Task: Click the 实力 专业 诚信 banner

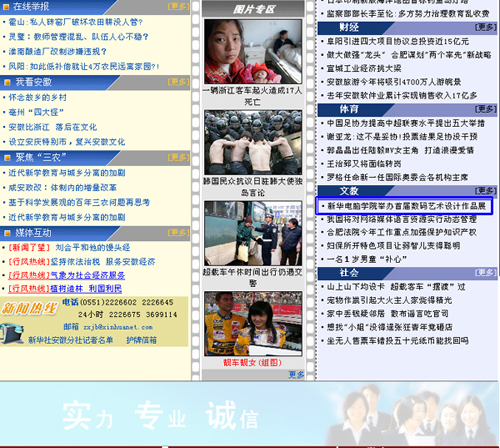Action: (249, 413)
